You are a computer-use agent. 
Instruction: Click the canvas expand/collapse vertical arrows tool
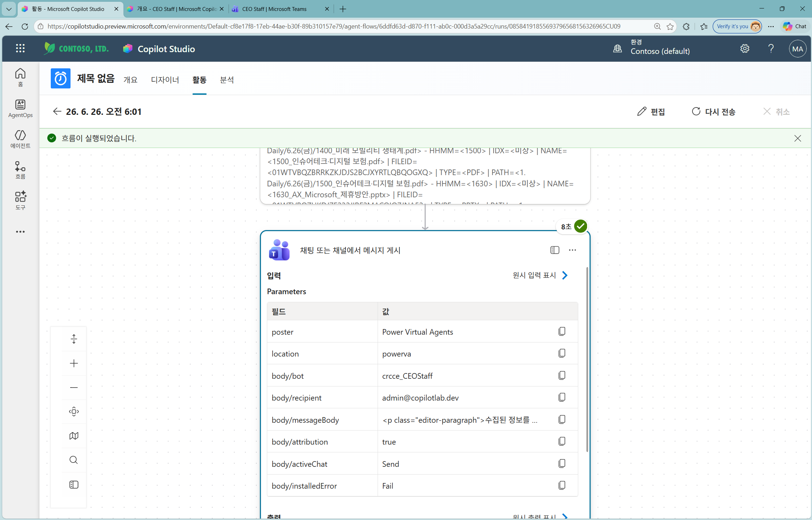[x=74, y=339]
